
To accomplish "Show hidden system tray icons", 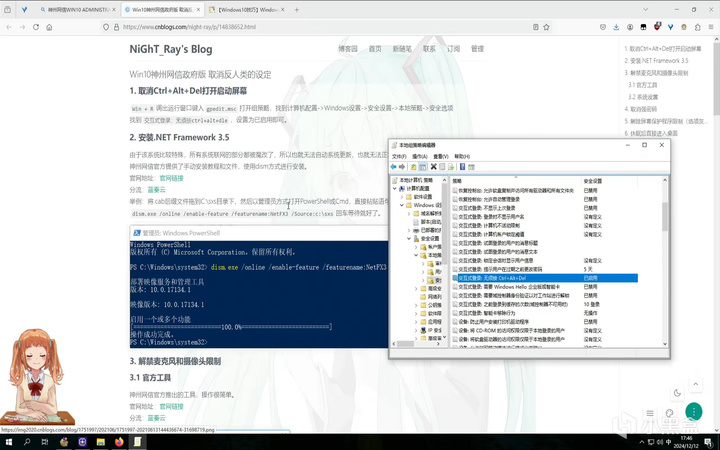I will pyautogui.click(x=641, y=442).
